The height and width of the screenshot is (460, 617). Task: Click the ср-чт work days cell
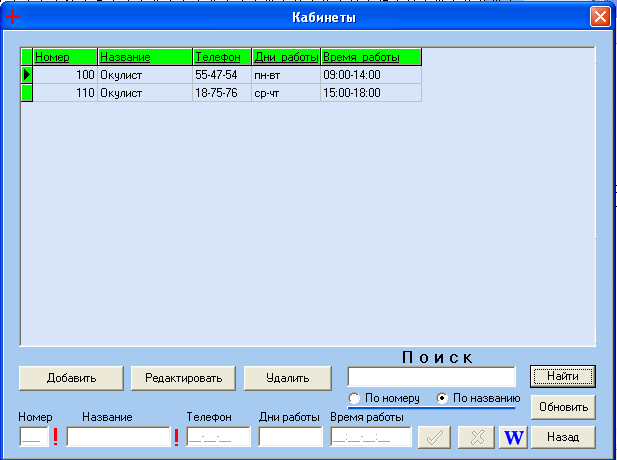coord(286,93)
